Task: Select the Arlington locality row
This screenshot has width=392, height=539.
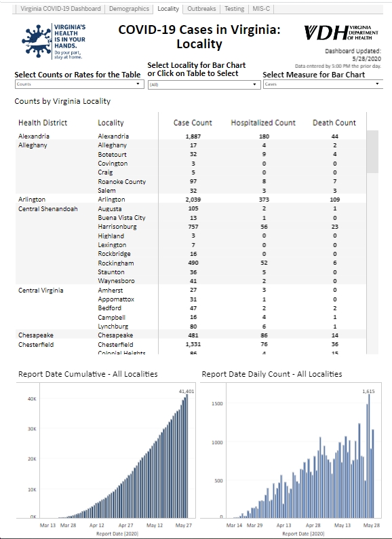Action: click(x=191, y=200)
